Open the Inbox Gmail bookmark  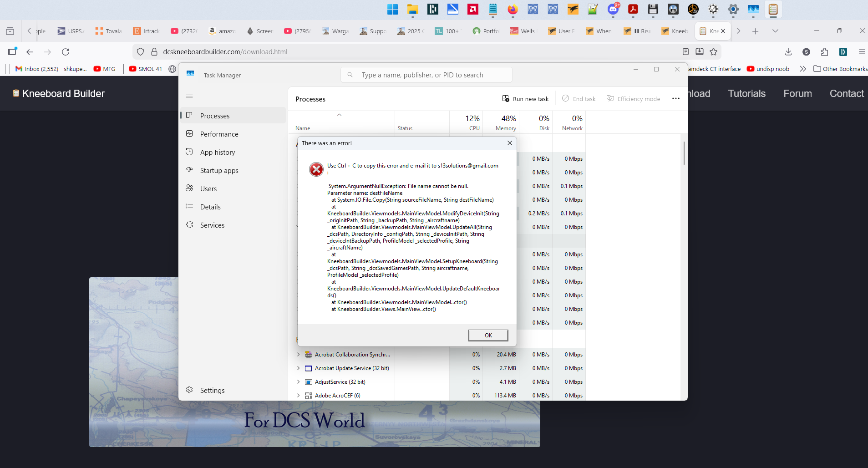click(51, 69)
